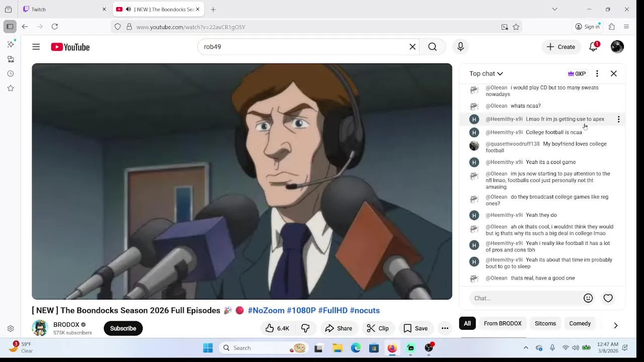Click the video player to pause

(x=242, y=181)
